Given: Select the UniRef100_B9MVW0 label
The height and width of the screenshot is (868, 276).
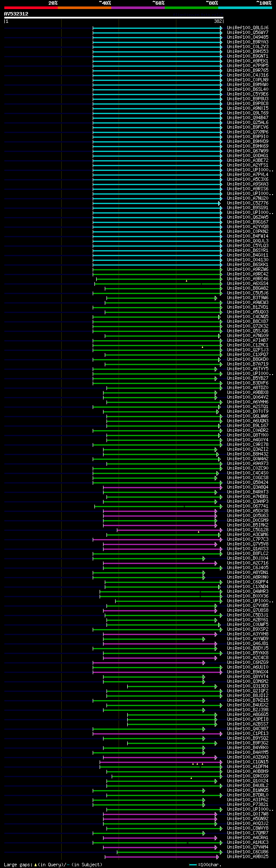Looking at the screenshot, I should point(248,84).
